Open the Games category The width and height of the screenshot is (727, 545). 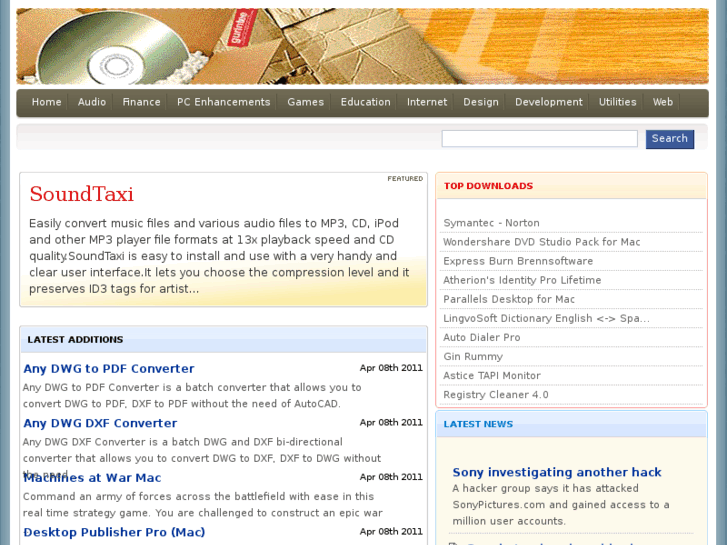point(306,102)
